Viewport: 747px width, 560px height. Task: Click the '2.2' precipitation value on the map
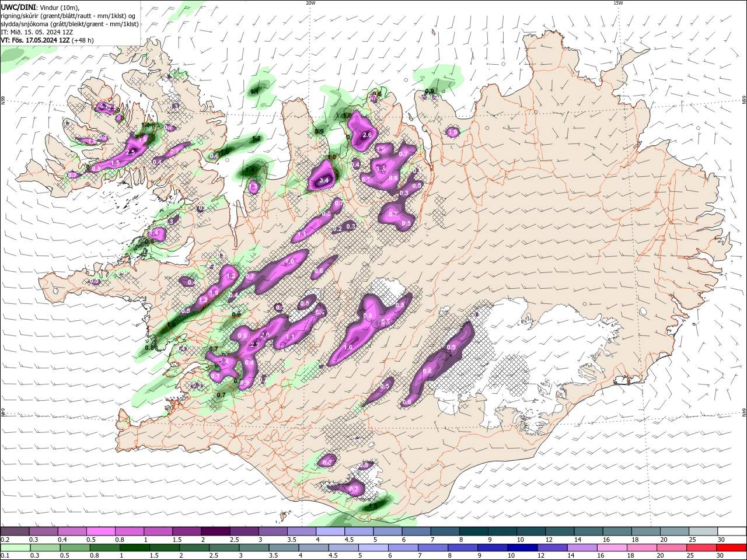pos(255,345)
